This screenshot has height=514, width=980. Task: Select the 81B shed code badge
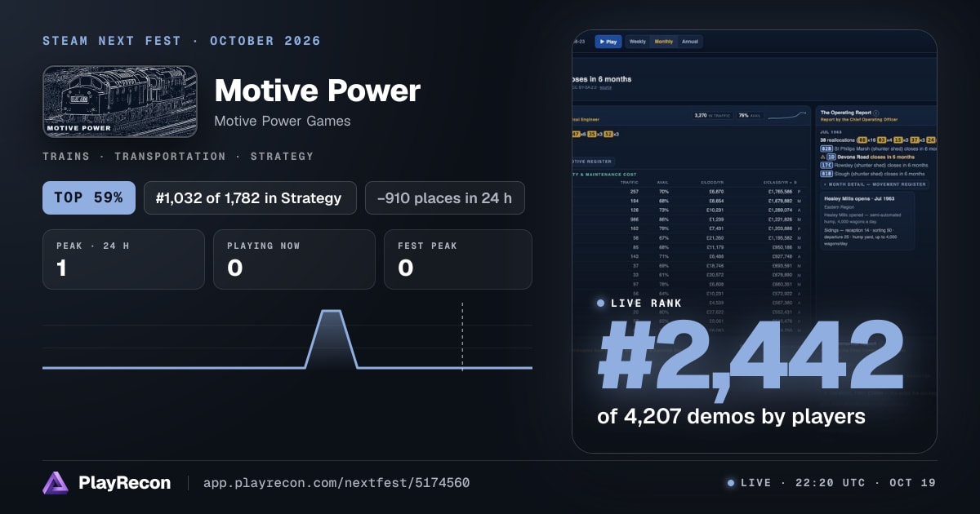[x=826, y=173]
